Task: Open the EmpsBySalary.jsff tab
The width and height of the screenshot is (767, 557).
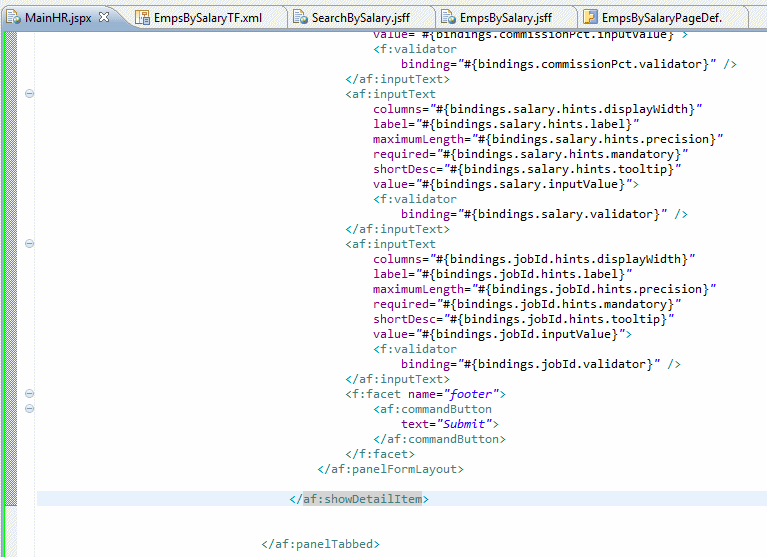Action: (x=505, y=18)
